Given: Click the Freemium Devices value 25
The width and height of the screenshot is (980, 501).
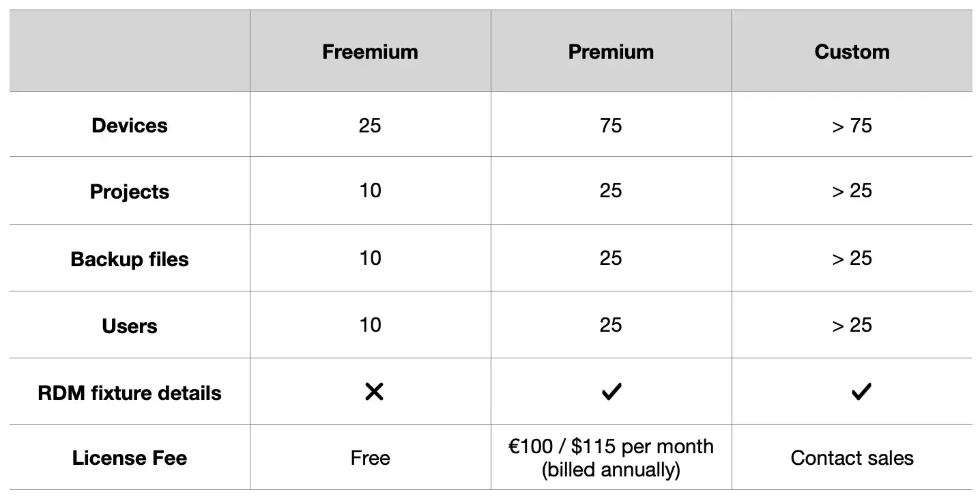Looking at the screenshot, I should coord(370,126).
